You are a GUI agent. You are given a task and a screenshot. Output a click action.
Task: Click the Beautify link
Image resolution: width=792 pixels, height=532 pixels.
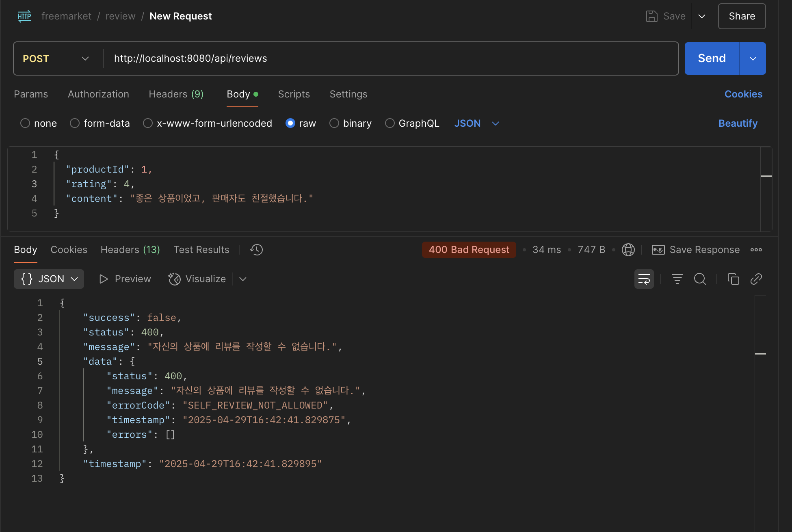[738, 123]
